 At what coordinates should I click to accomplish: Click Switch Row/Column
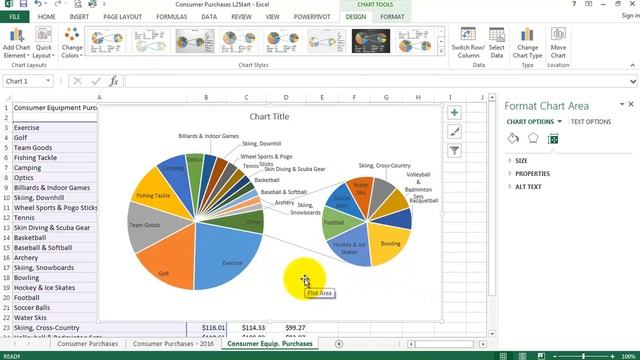click(468, 43)
